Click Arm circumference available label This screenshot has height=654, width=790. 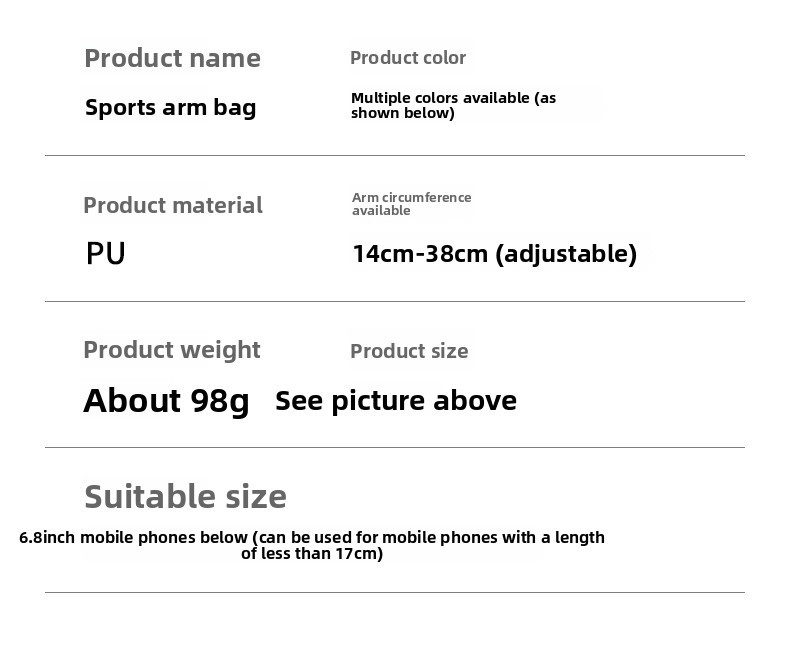click(411, 204)
